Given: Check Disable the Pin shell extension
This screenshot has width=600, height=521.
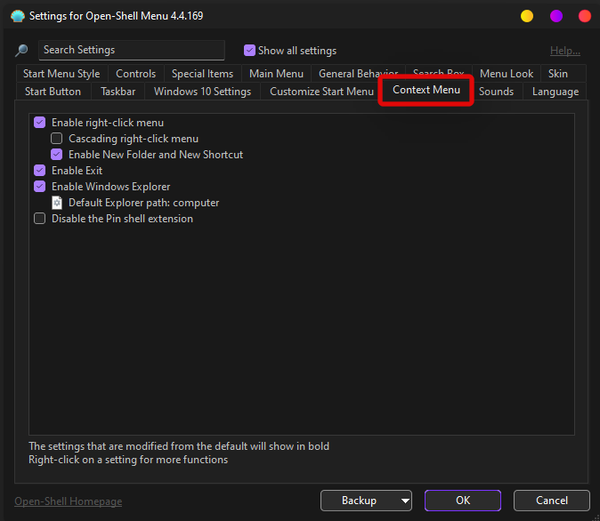Looking at the screenshot, I should click(40, 219).
